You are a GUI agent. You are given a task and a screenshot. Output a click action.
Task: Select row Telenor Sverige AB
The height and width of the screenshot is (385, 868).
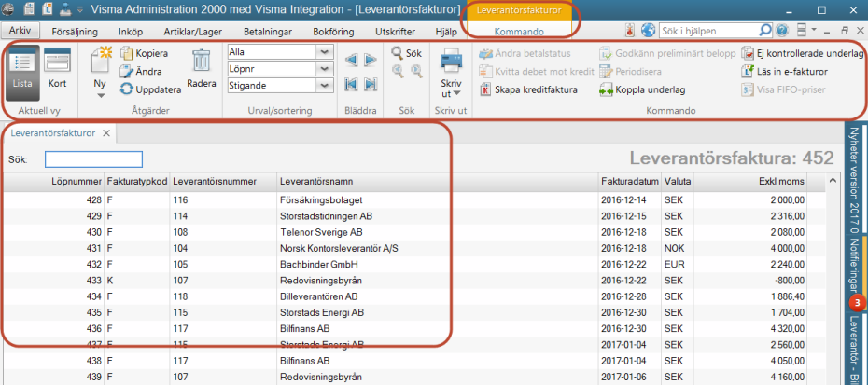(x=414, y=232)
